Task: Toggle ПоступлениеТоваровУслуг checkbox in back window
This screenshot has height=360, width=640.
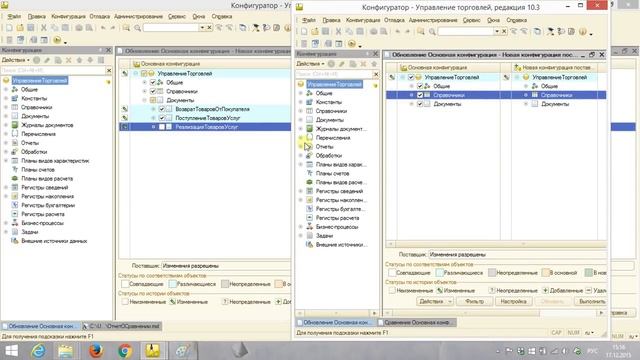Action: (162, 118)
